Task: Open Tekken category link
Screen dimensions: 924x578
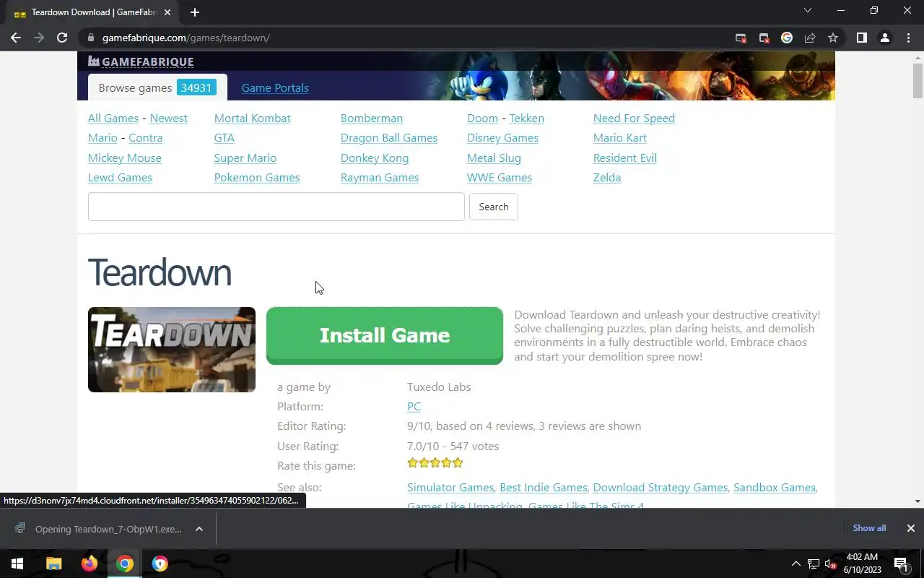Action: pyautogui.click(x=527, y=118)
